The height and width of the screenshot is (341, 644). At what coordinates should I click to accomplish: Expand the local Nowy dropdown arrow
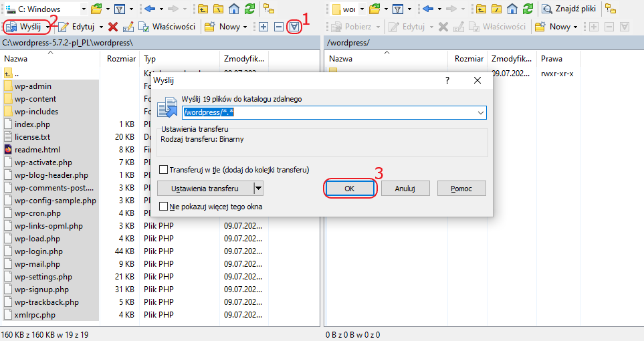point(245,27)
